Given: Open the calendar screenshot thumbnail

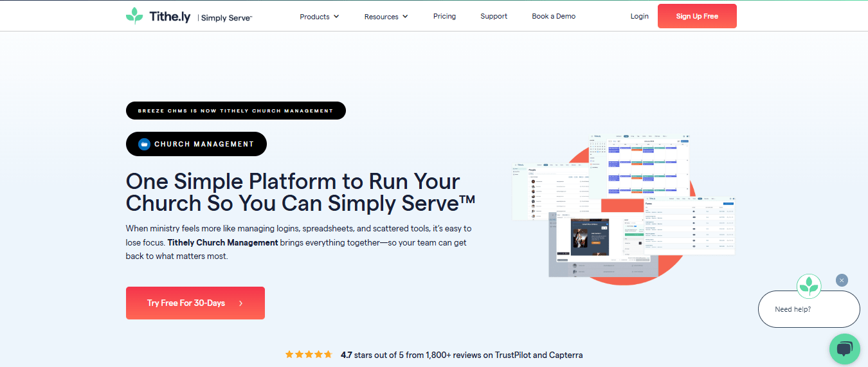Looking at the screenshot, I should (x=639, y=166).
